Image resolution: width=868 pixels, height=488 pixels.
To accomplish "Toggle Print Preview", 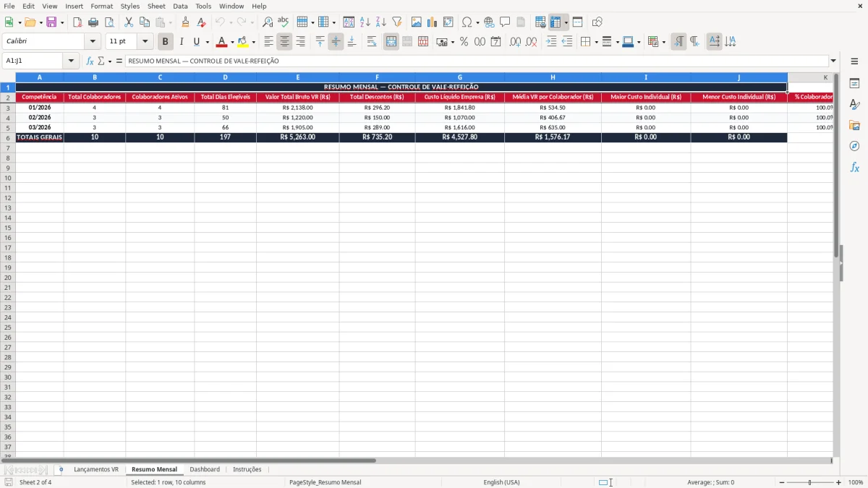I will (x=109, y=22).
